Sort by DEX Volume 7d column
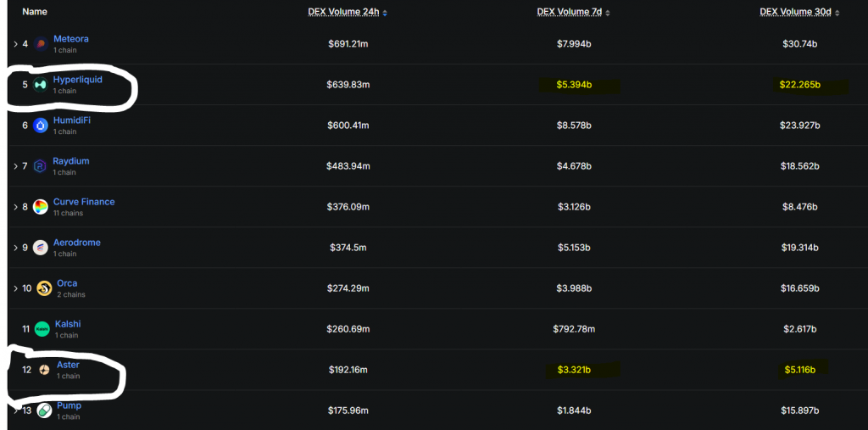 573,13
